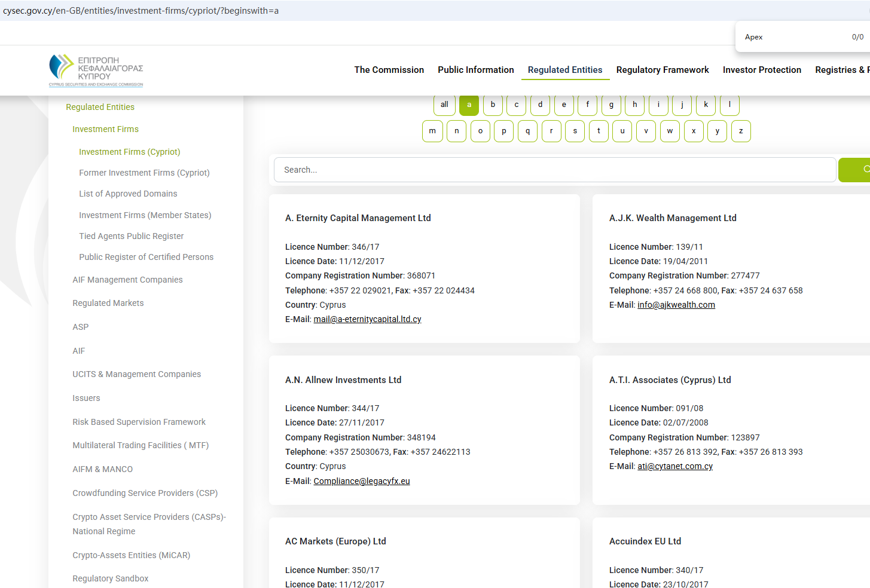Click the browser address bar URL
The width and height of the screenshot is (870, 588).
[x=141, y=11]
